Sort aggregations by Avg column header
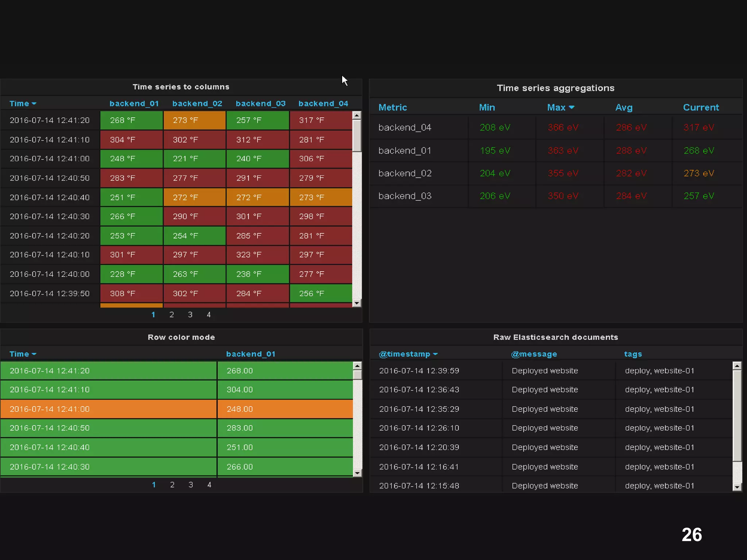The image size is (747, 560). (624, 108)
